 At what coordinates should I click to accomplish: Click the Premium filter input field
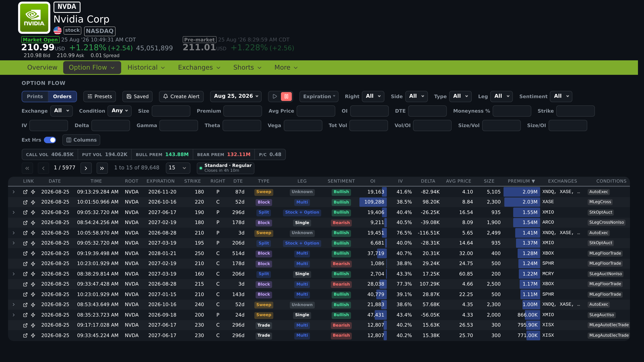click(243, 111)
